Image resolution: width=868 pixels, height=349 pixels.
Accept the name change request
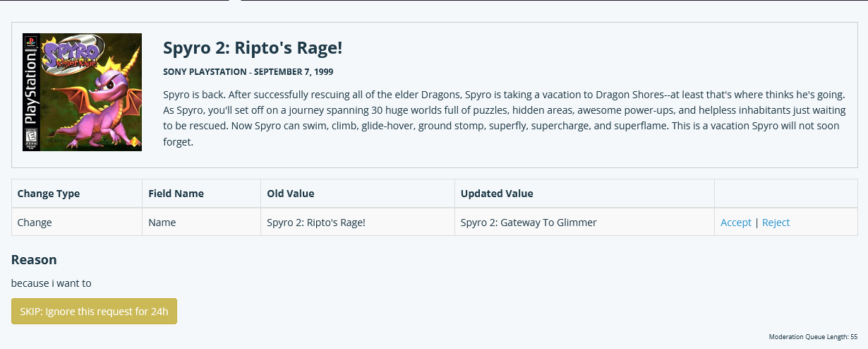point(736,223)
